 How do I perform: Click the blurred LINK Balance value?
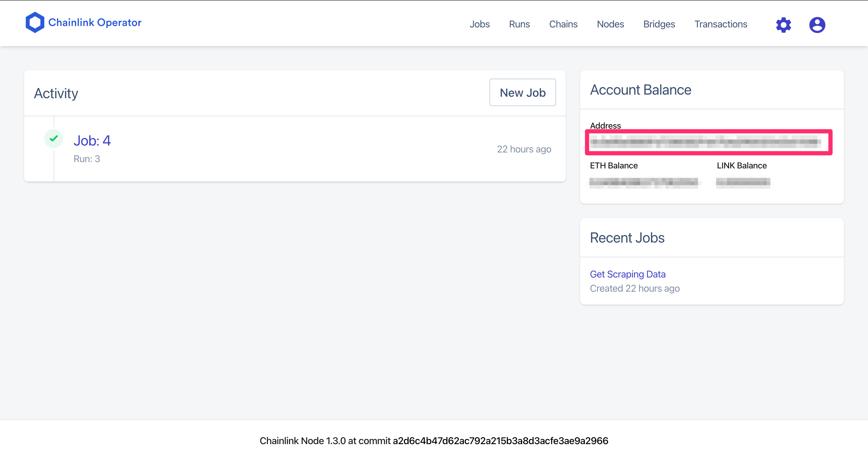(743, 183)
